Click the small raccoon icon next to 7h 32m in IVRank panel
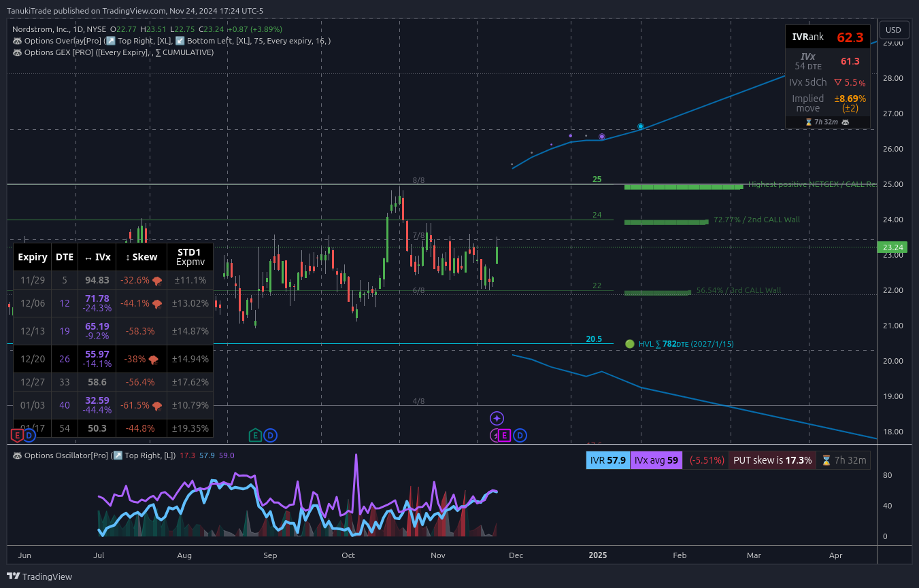The height and width of the screenshot is (588, 919). 846,122
